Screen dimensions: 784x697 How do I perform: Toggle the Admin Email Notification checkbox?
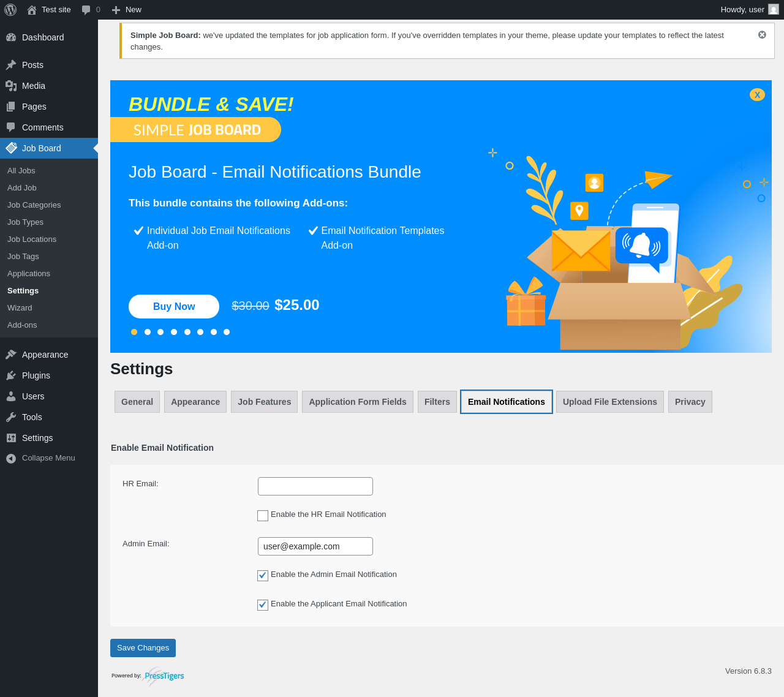263,576
